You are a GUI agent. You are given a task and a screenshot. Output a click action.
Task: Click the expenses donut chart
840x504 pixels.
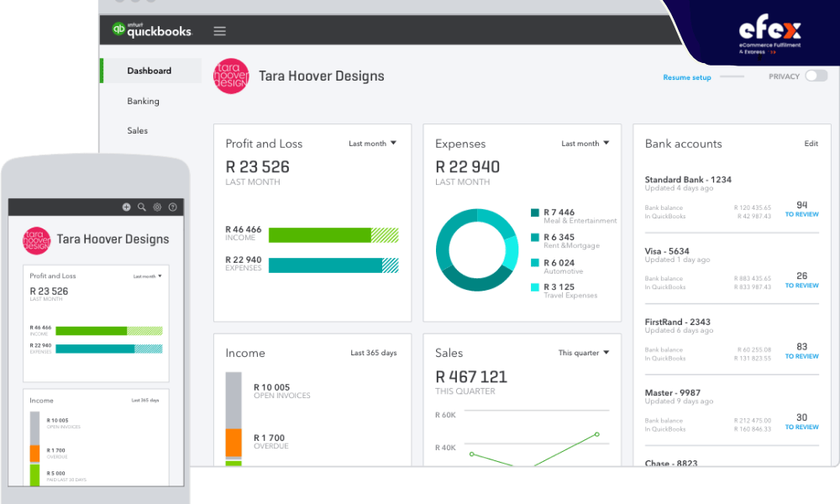[x=477, y=250]
